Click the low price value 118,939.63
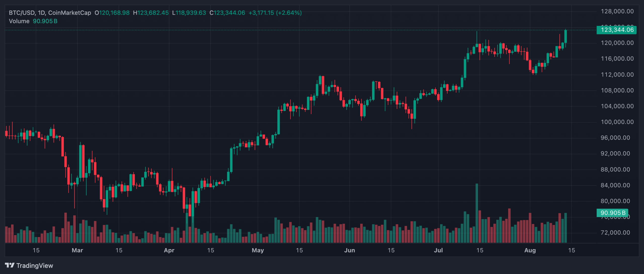The image size is (644, 274). pyautogui.click(x=191, y=13)
